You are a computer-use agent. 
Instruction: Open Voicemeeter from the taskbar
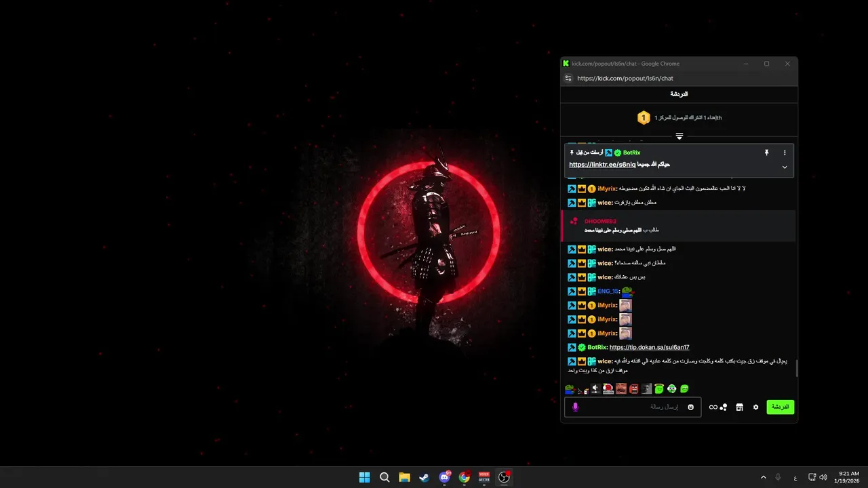point(484,477)
